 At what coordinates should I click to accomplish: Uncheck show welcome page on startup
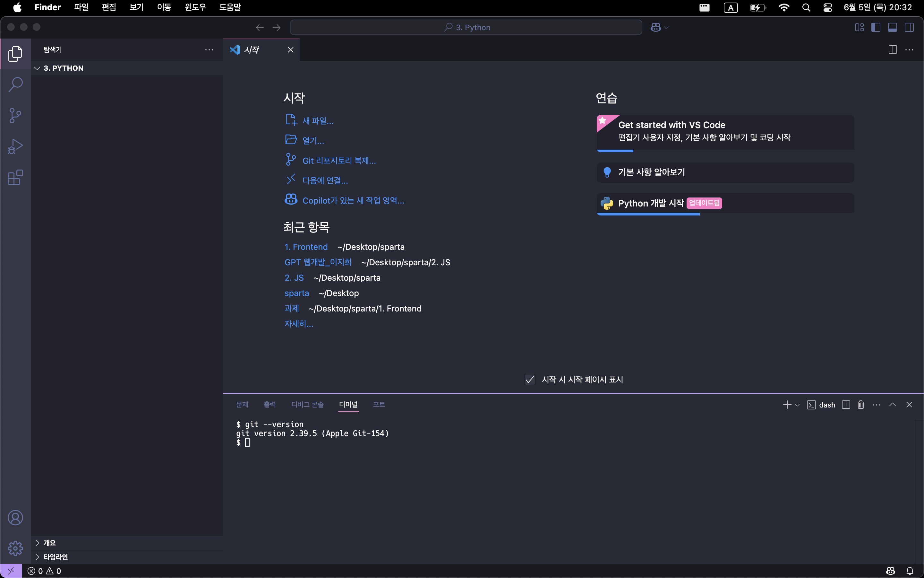530,380
